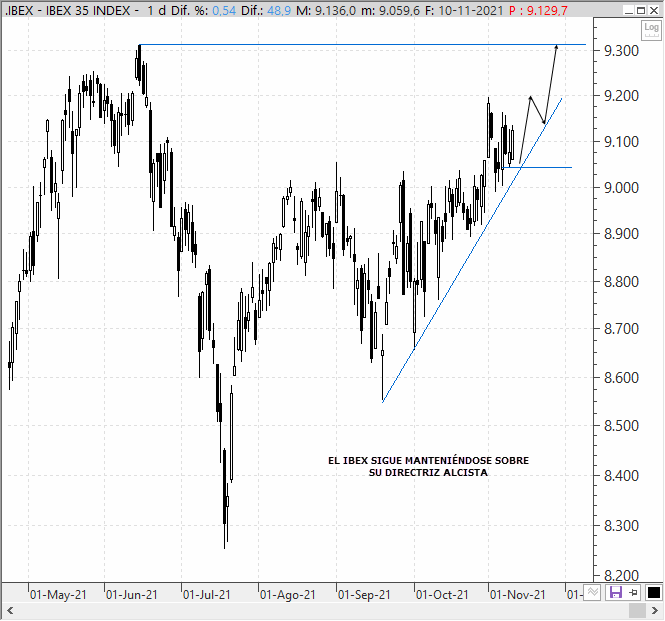
Task: Click the 8.300 price axis label
Action: tap(621, 526)
